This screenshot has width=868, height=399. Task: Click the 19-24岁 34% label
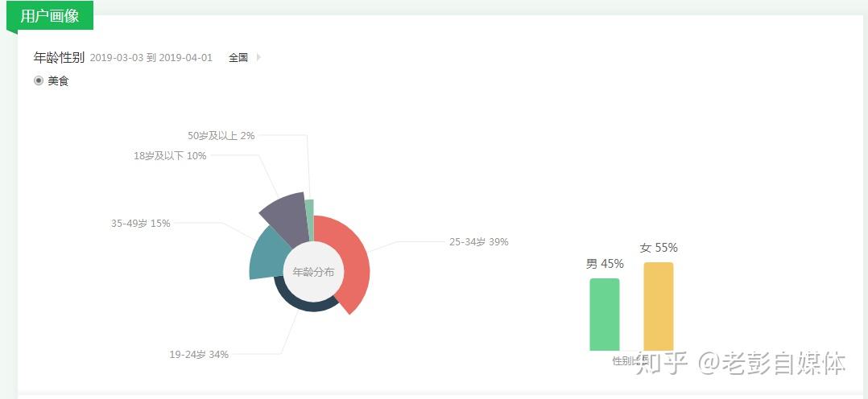coord(199,355)
